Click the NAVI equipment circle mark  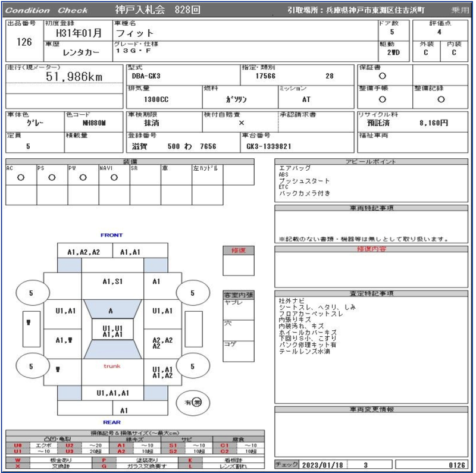(114, 178)
